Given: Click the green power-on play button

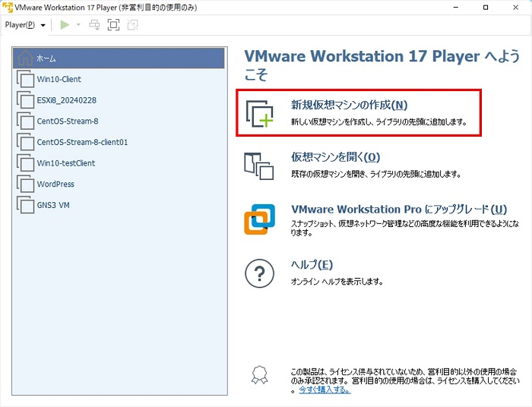Looking at the screenshot, I should pos(65,25).
